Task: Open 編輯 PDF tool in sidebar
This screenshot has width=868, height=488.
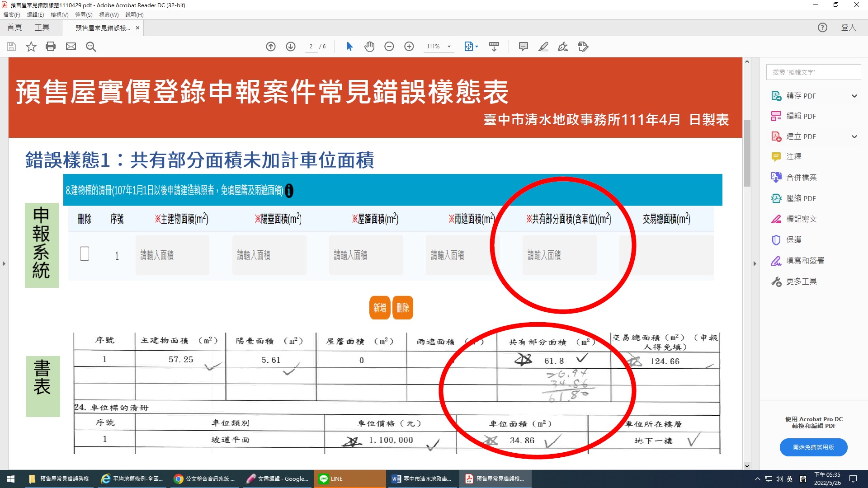Action: tap(801, 116)
